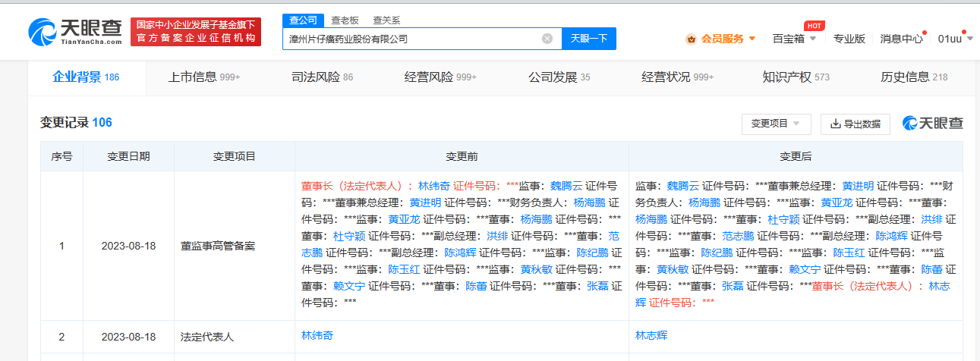
Task: Open 消息中心 notifications
Action: point(901,39)
